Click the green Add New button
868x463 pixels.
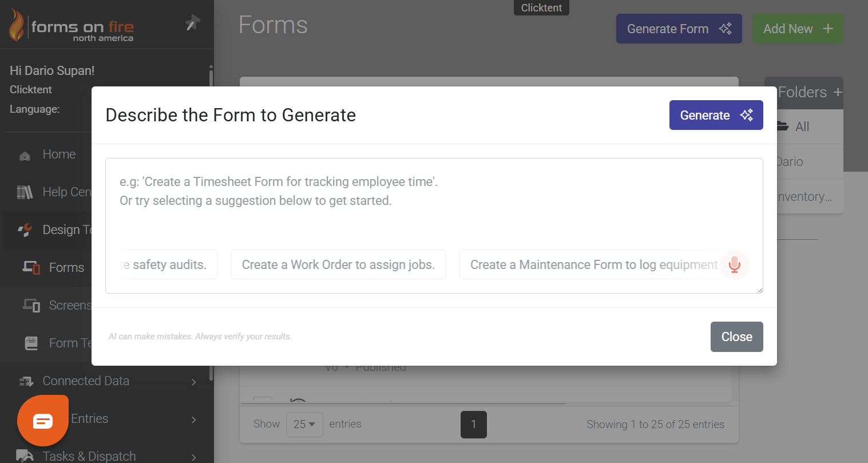(798, 28)
